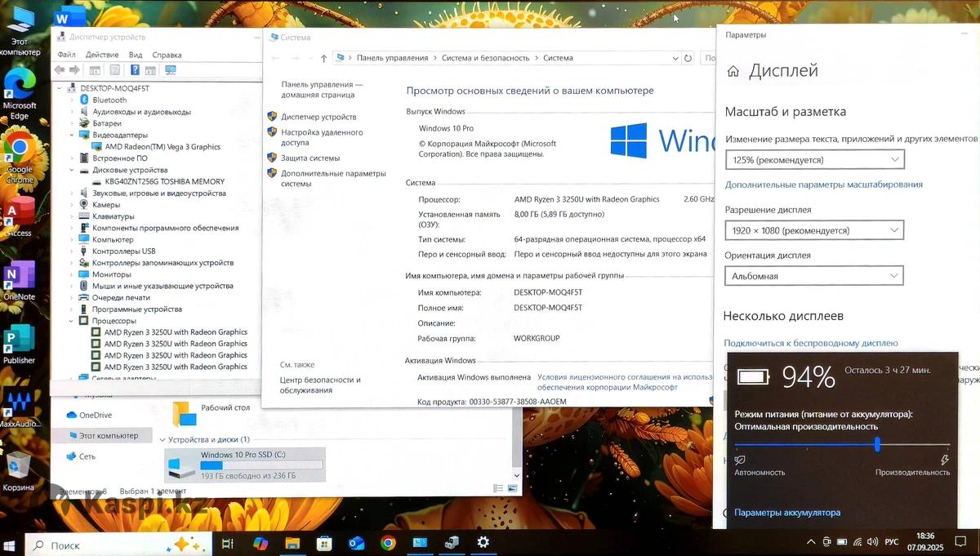Click the refresh button beside the address bar

[688, 58]
